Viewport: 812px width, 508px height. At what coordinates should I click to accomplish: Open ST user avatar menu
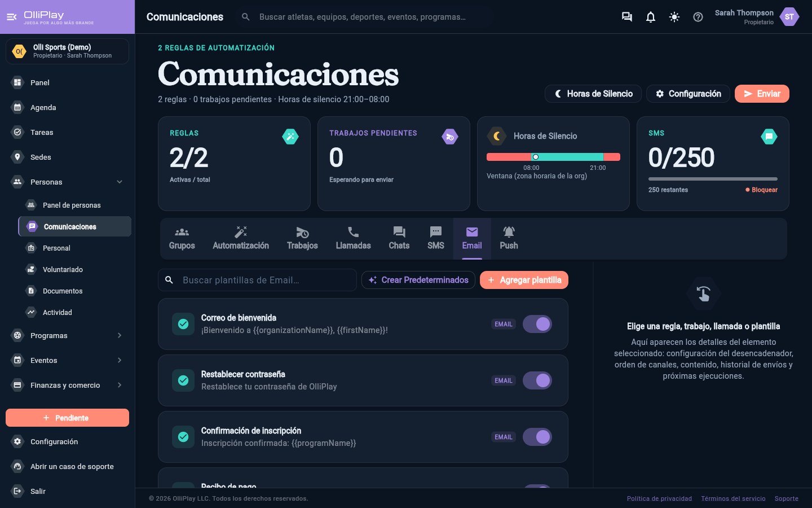(789, 17)
